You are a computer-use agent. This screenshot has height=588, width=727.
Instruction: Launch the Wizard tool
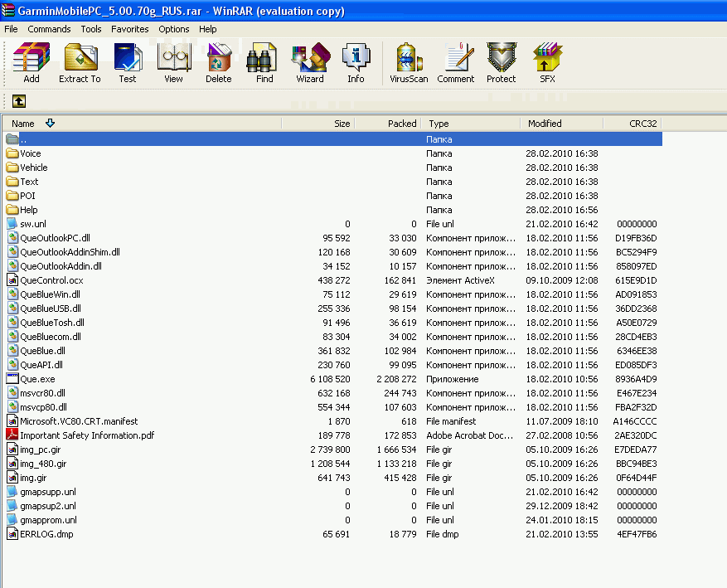pyautogui.click(x=310, y=63)
